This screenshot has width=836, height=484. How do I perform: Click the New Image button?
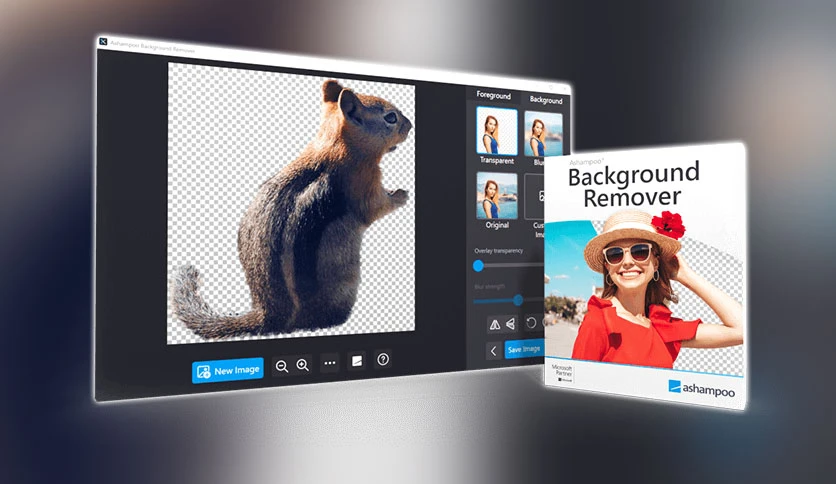click(x=228, y=370)
